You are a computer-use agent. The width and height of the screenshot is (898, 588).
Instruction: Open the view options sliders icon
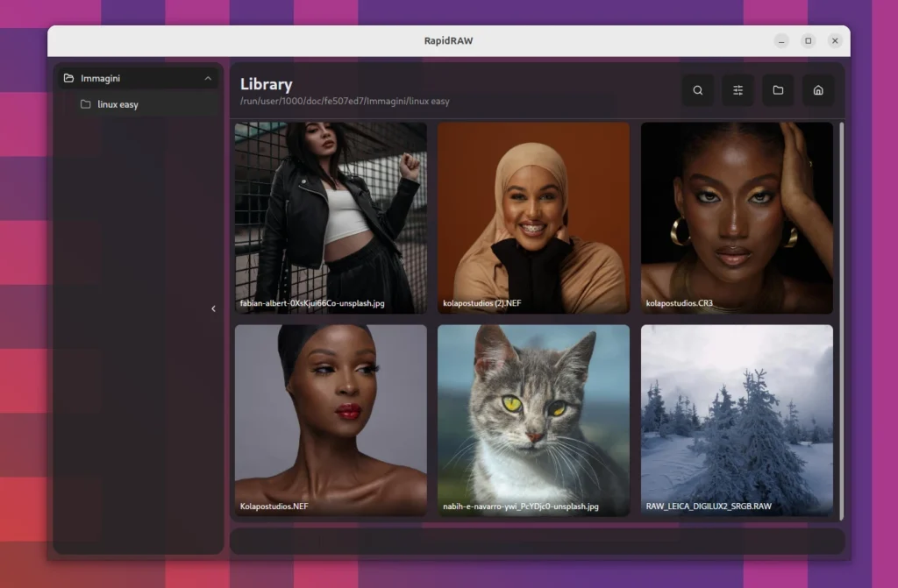point(738,90)
